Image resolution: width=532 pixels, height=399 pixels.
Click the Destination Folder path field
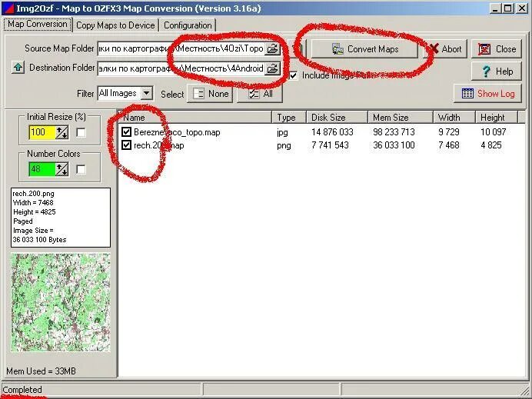click(x=181, y=68)
